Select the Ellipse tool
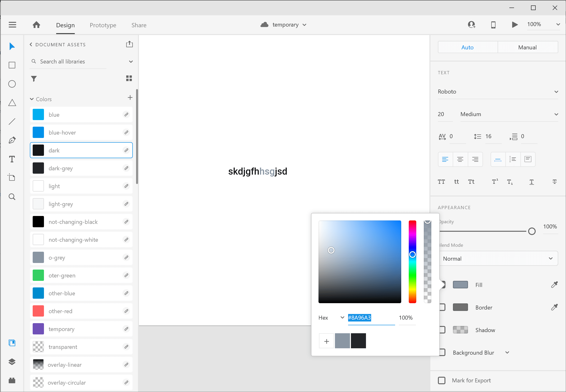The image size is (566, 392). pyautogui.click(x=12, y=84)
